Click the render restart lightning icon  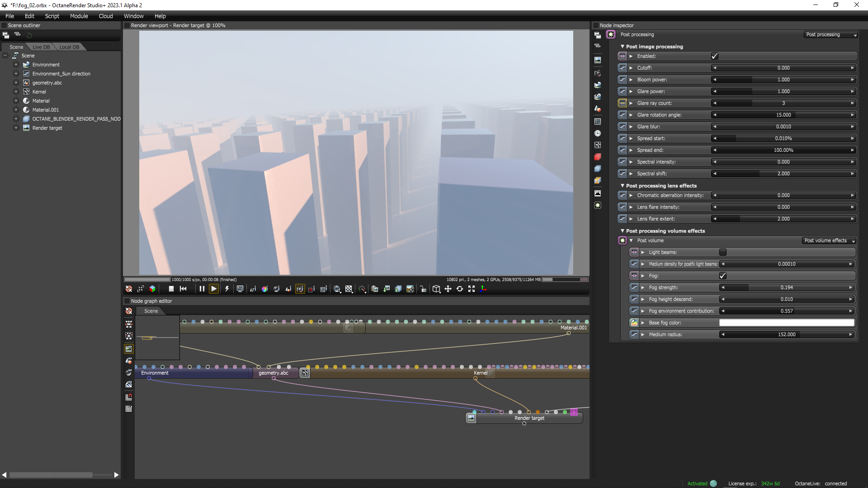click(x=227, y=289)
